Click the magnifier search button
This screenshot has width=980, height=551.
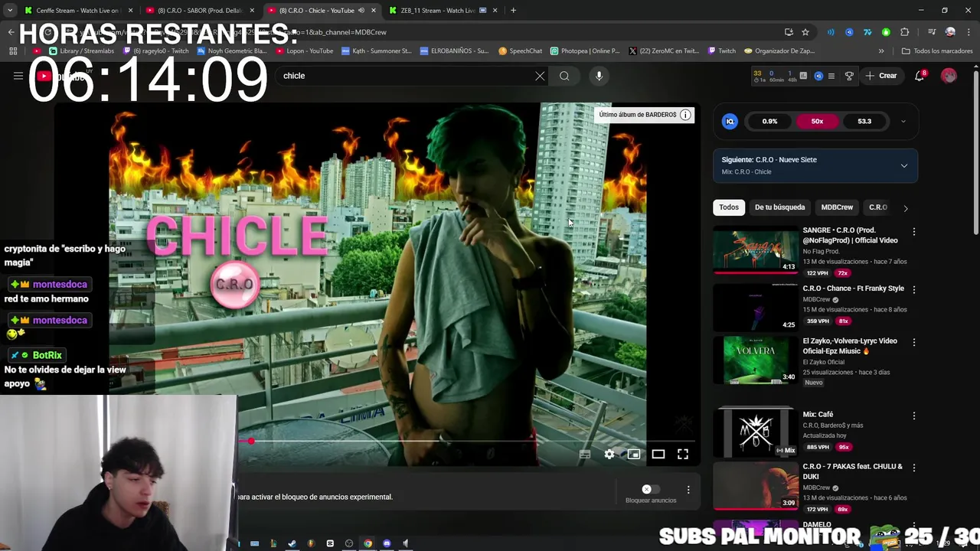[564, 76]
